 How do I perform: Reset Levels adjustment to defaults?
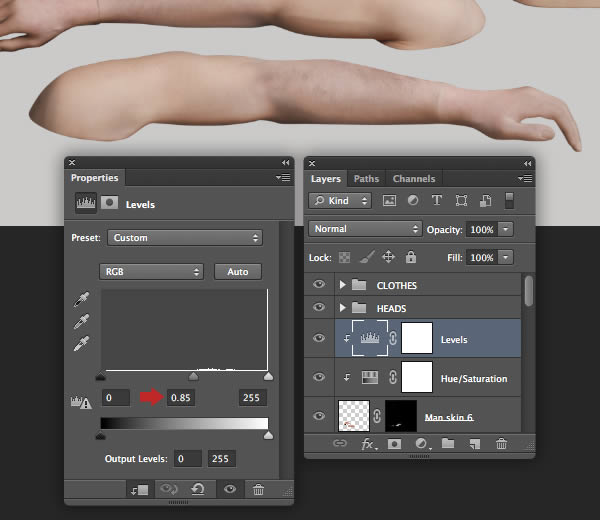198,489
